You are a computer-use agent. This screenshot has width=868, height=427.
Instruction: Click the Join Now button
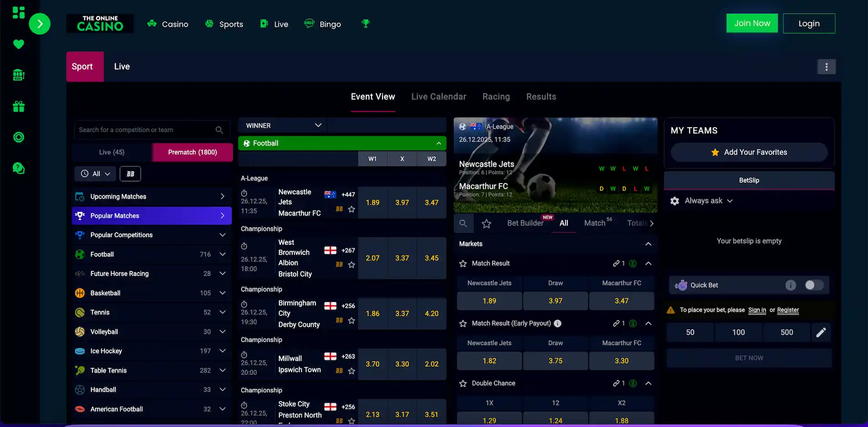point(752,23)
